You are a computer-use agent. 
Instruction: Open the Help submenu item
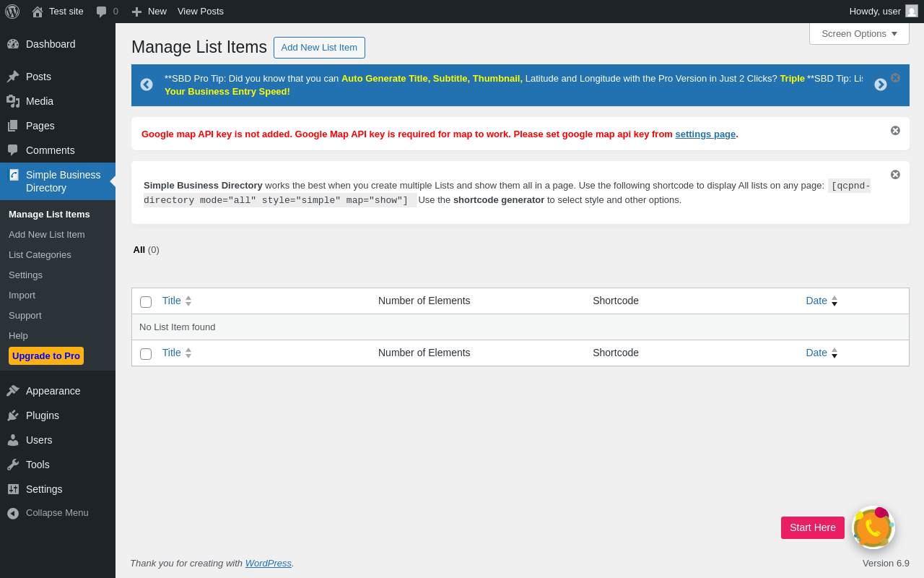[x=18, y=335]
